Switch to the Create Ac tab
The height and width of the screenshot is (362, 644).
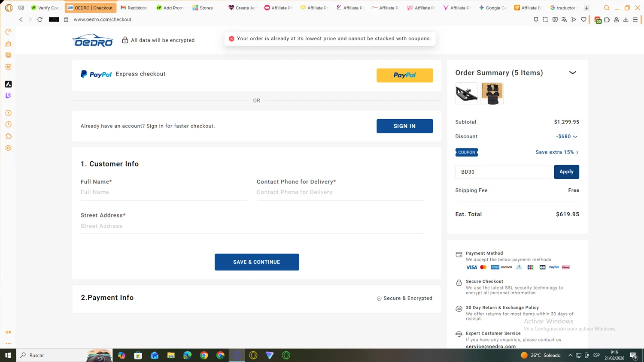click(242, 8)
